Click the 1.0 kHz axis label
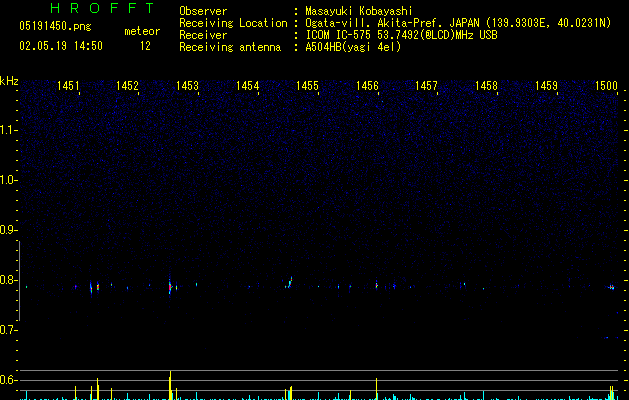 coord(8,180)
